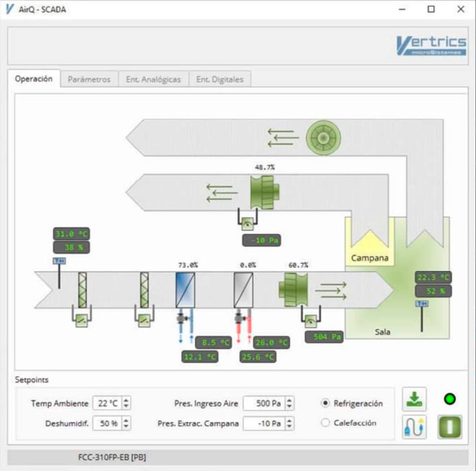Viewport: 476px width, 471px height.
Task: Open the Ent. Digitales tab
Action: (x=219, y=79)
